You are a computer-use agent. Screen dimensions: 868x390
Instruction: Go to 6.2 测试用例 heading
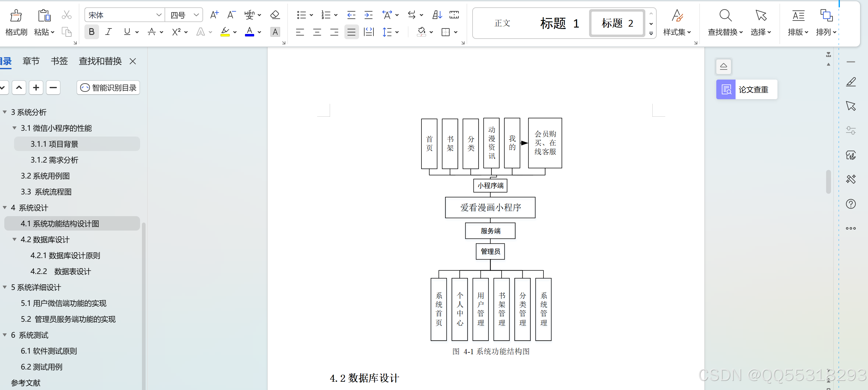[42, 367]
